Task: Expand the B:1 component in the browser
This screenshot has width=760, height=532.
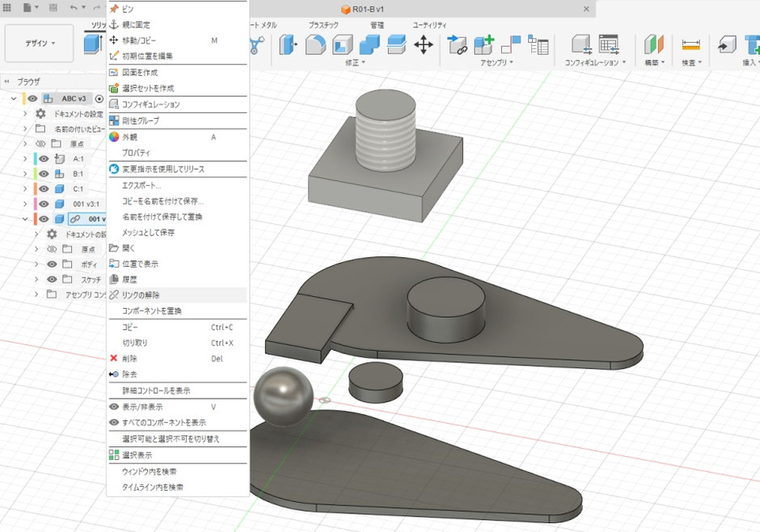Action: [x=24, y=173]
